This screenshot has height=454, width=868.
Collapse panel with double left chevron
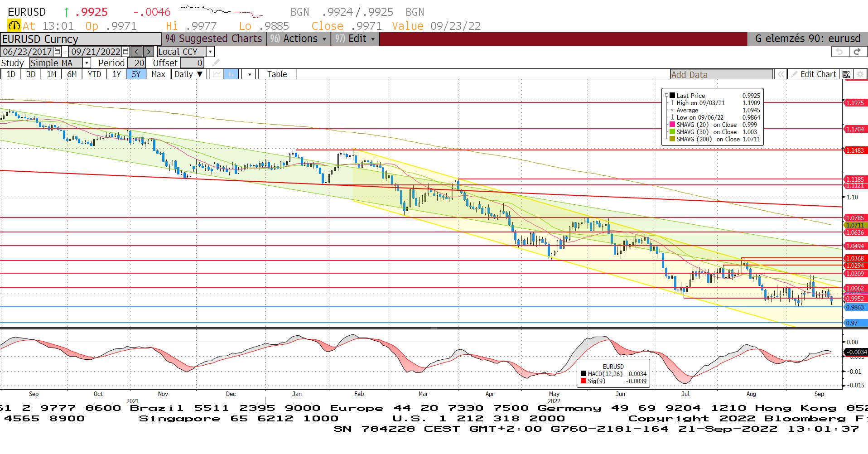tap(781, 74)
